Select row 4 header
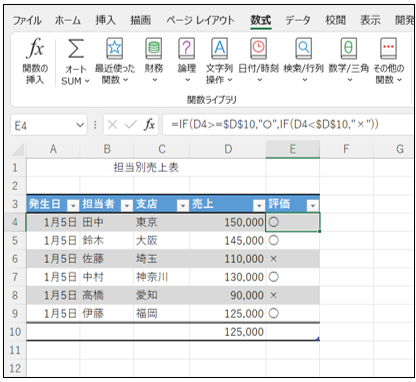416x382 pixels. [15, 222]
